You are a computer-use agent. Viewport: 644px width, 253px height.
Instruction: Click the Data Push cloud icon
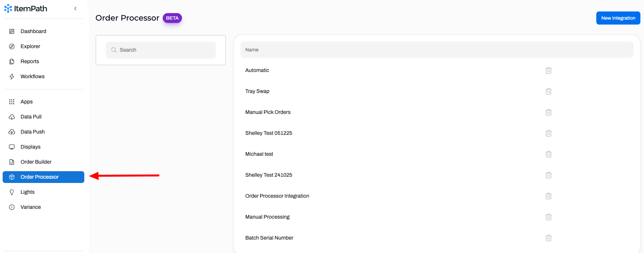click(12, 132)
